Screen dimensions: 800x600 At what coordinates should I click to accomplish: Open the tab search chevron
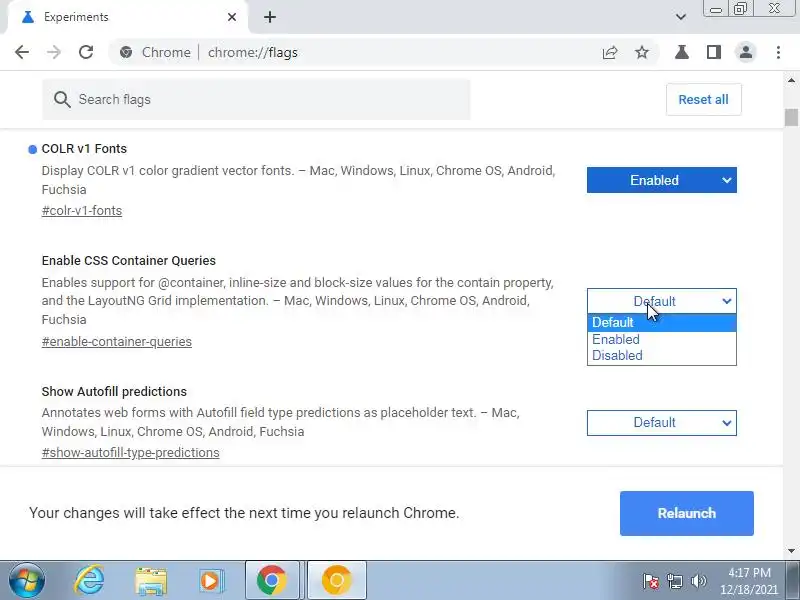click(x=681, y=17)
